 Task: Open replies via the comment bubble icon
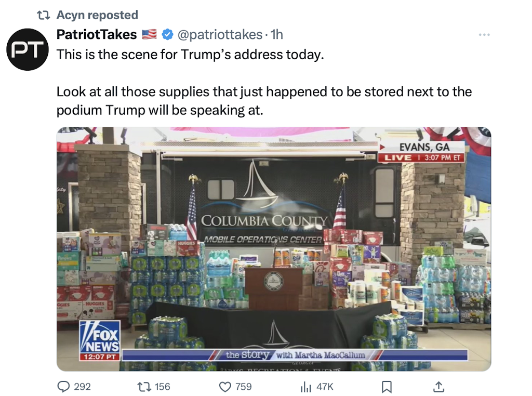[63, 387]
